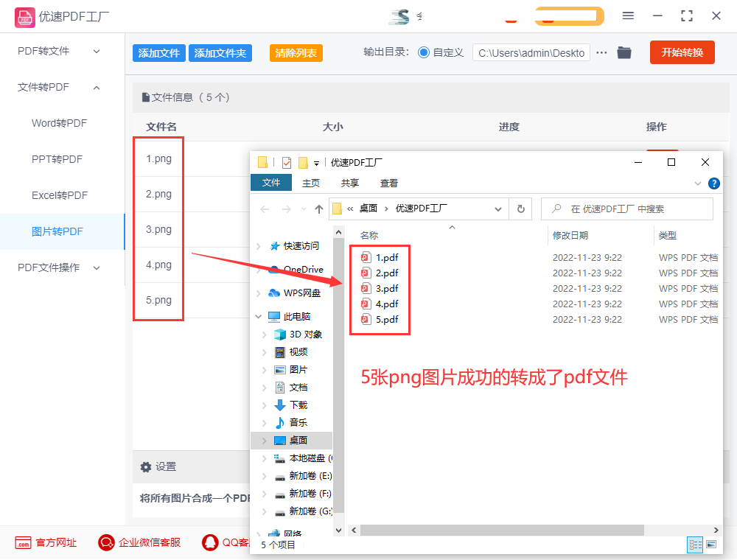Click the Explorer back arrow
Screen dimensions: 737x560
265,209
